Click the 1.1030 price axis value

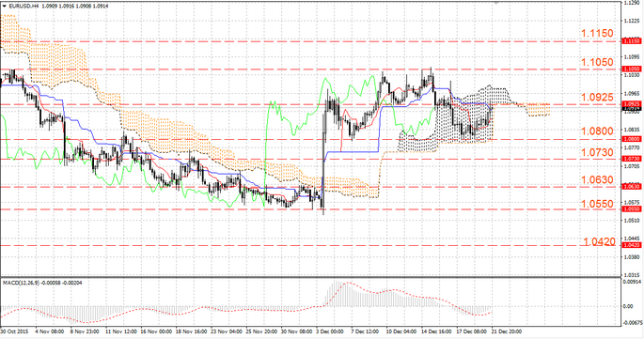tap(632, 75)
